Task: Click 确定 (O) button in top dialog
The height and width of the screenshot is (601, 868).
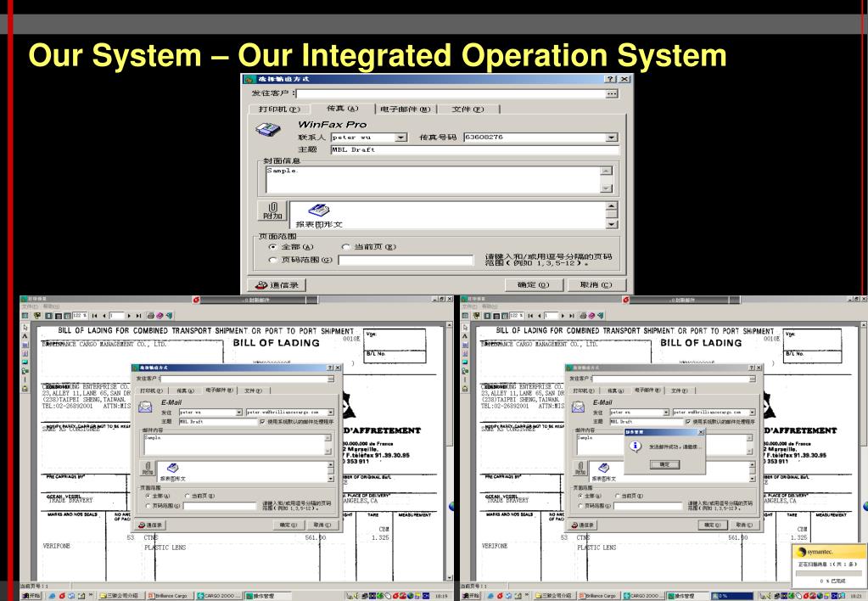Action: click(x=534, y=284)
